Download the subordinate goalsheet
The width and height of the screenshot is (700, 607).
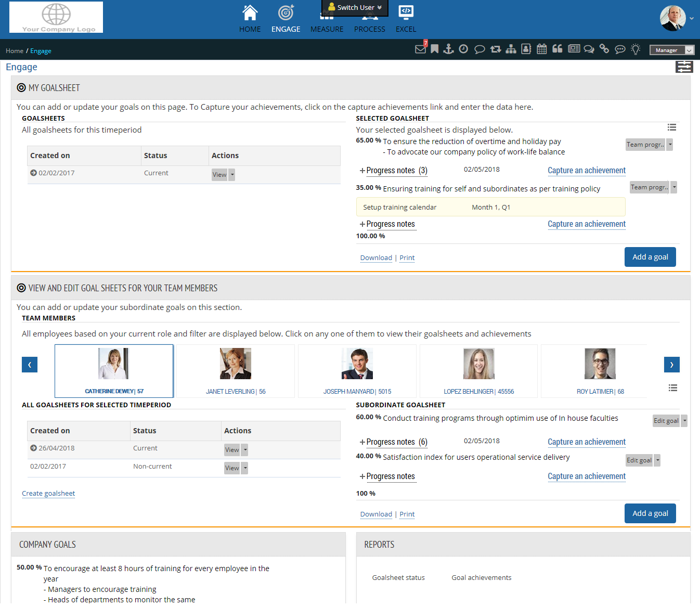[376, 514]
